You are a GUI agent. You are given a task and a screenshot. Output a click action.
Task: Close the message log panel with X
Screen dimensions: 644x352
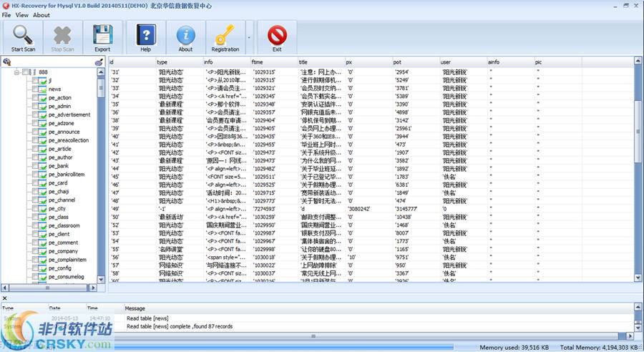tap(4, 298)
